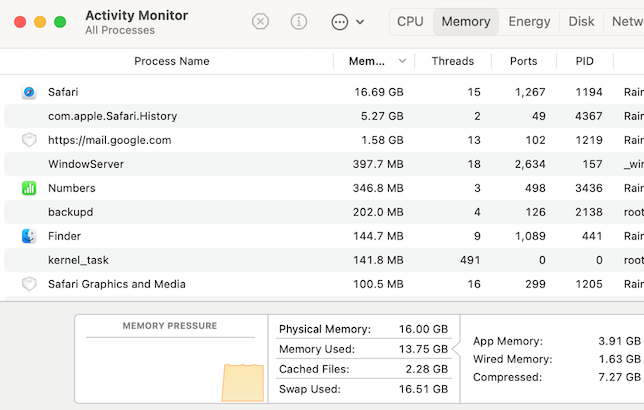Click the All Processes subtitle
Viewport: 644px width, 410px height.
(120, 30)
